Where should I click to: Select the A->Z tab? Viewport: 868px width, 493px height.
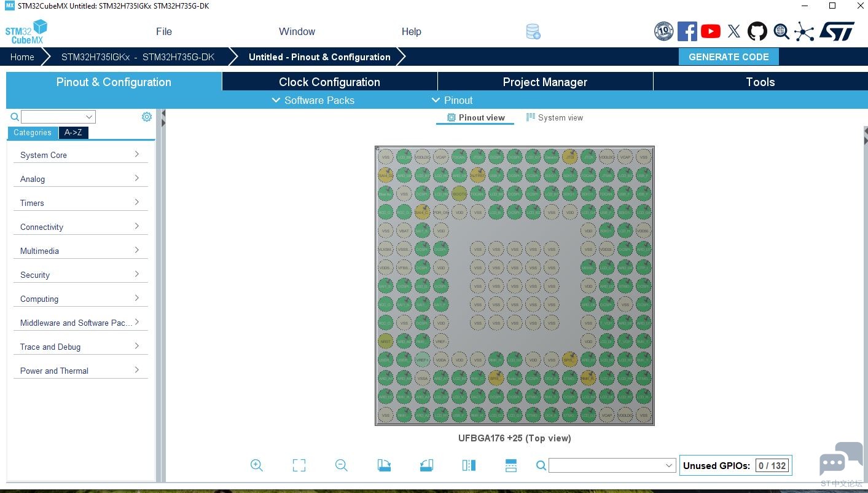click(x=73, y=133)
